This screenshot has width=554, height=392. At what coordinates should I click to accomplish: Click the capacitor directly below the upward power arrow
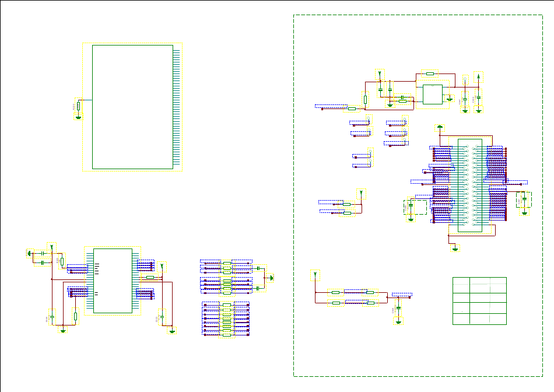(478, 97)
